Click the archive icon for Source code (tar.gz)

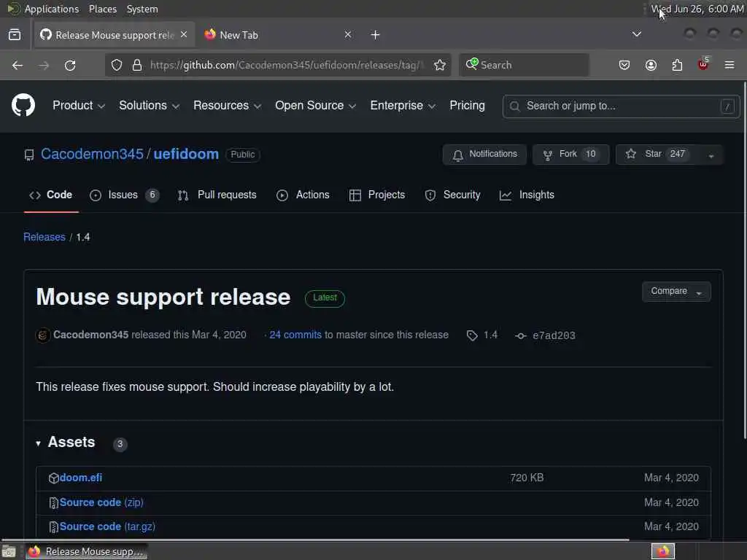click(x=54, y=526)
